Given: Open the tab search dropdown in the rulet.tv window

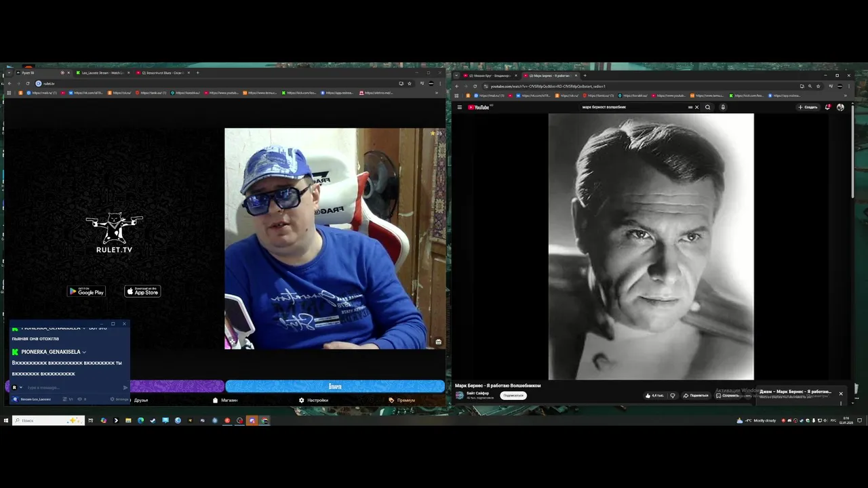Looking at the screenshot, I should pos(8,73).
